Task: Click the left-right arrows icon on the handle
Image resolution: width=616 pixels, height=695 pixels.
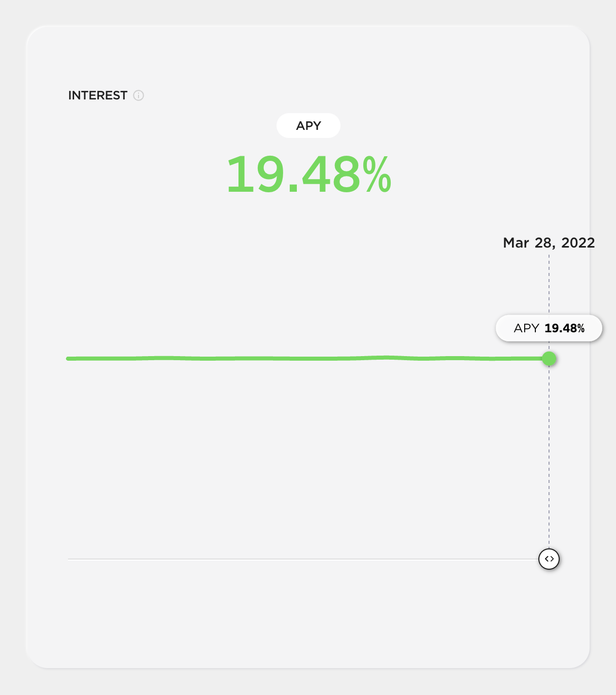Action: pos(549,559)
